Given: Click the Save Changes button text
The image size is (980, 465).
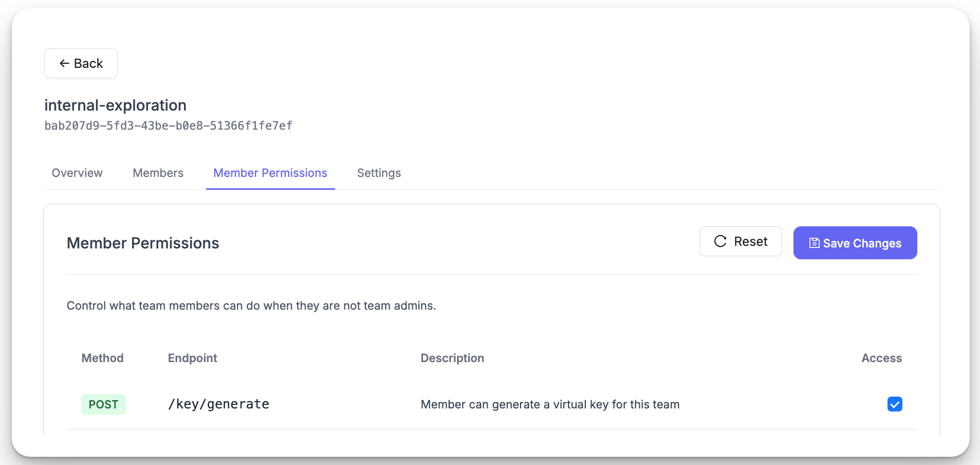Looking at the screenshot, I should (862, 243).
